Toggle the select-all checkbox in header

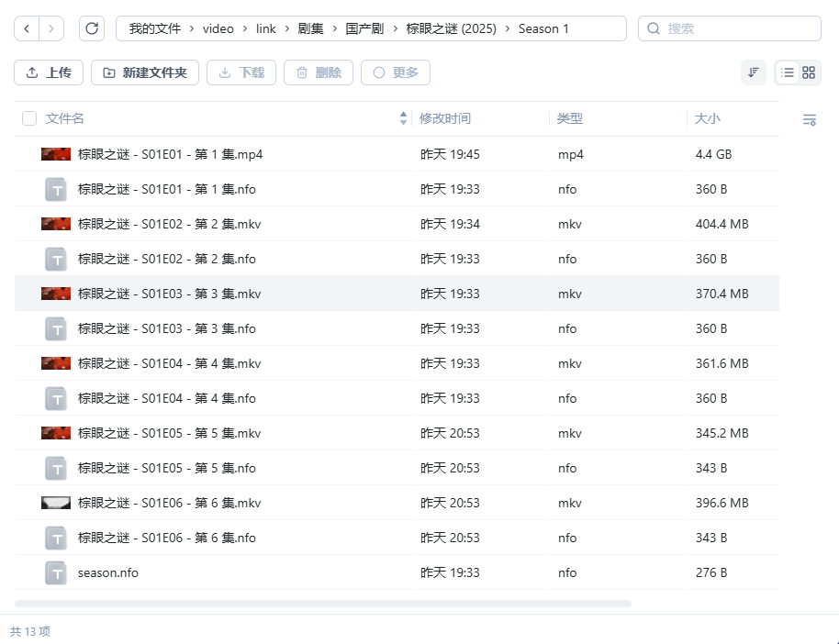click(x=29, y=118)
